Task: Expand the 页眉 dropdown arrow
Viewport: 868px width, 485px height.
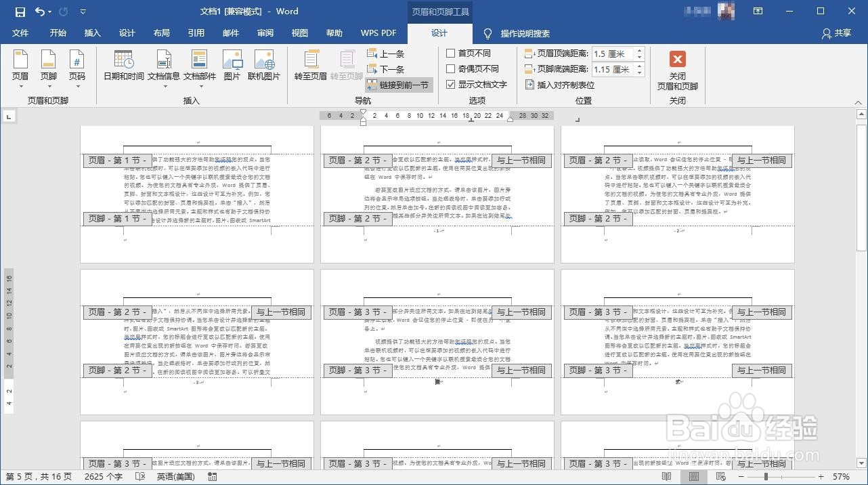Action: coord(20,86)
